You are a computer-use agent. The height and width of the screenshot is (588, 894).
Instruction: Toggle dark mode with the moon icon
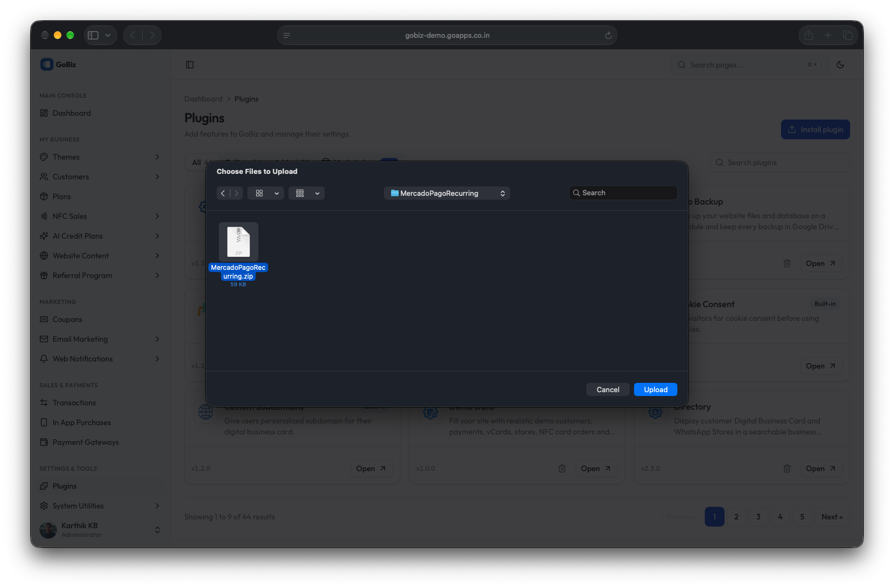pos(840,65)
